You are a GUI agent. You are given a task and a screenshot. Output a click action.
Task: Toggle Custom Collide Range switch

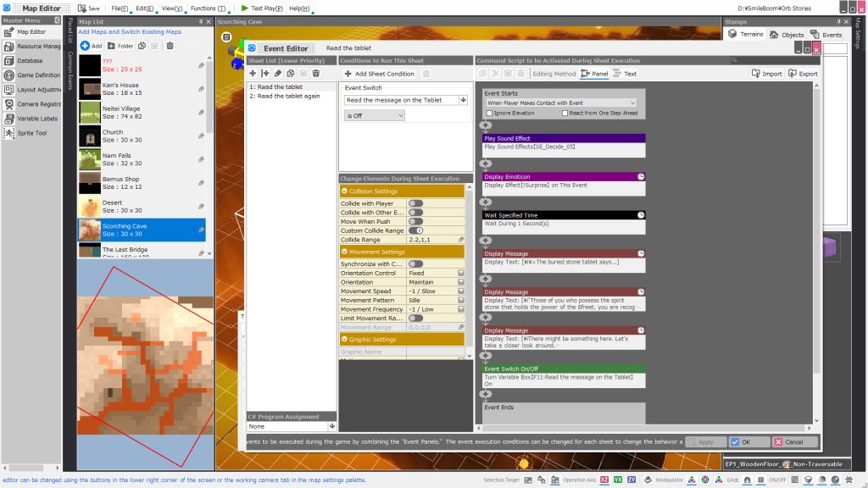click(x=415, y=230)
